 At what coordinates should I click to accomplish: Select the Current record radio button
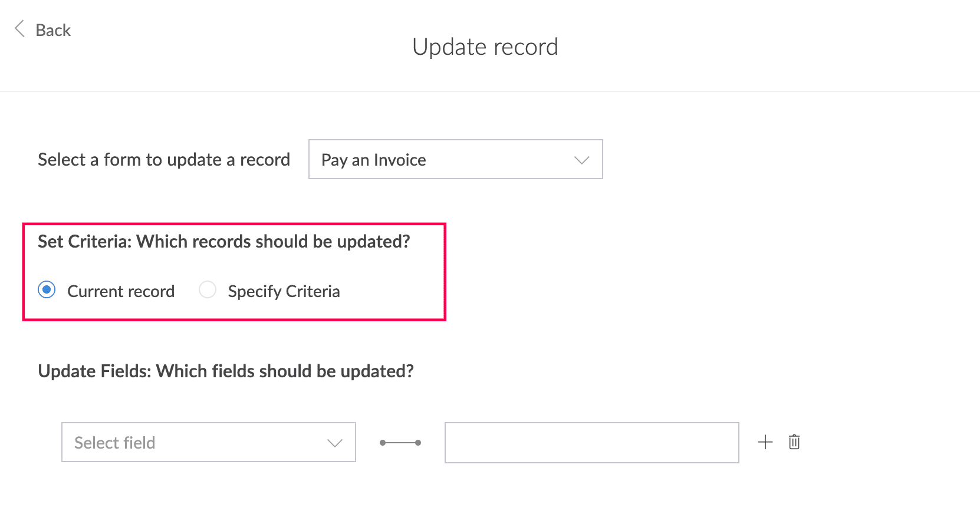click(x=47, y=290)
